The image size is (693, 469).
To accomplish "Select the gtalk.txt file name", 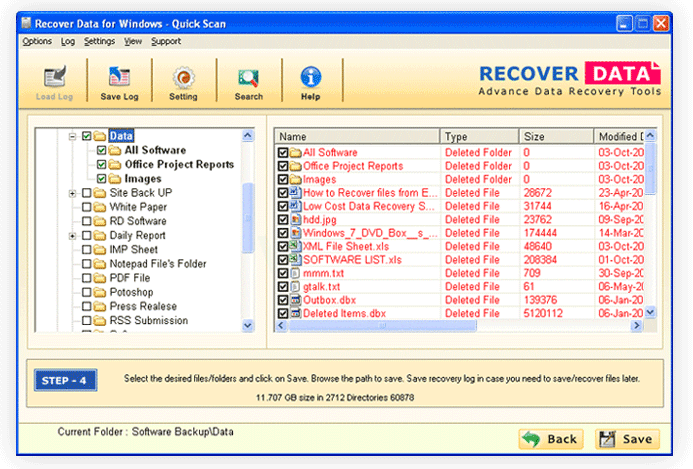I will click(x=322, y=286).
